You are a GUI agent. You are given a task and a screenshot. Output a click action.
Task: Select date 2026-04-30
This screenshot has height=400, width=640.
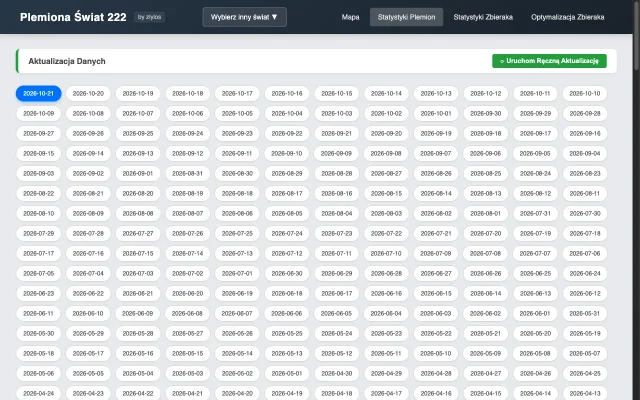coord(337,373)
